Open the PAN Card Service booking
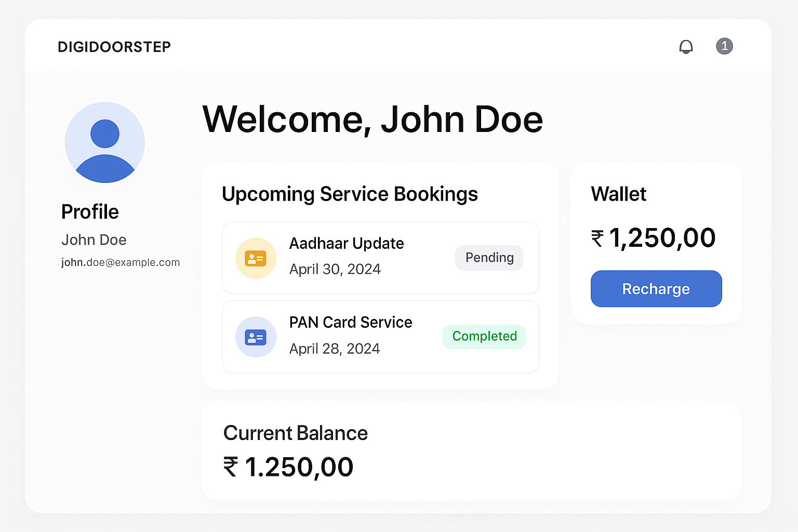The width and height of the screenshot is (798, 532). pos(380,337)
